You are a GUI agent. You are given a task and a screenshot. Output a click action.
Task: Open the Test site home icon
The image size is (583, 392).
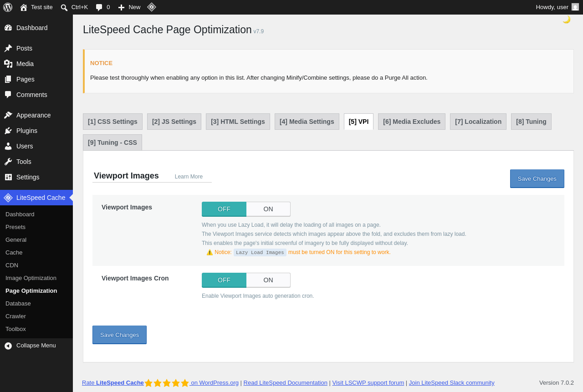[24, 7]
